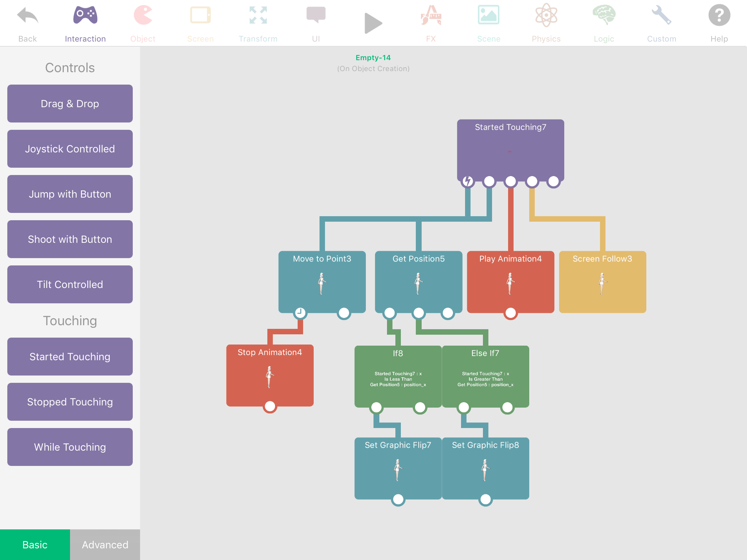Select the yellow Screen Follow3 node
This screenshot has width=747, height=560.
point(602,281)
